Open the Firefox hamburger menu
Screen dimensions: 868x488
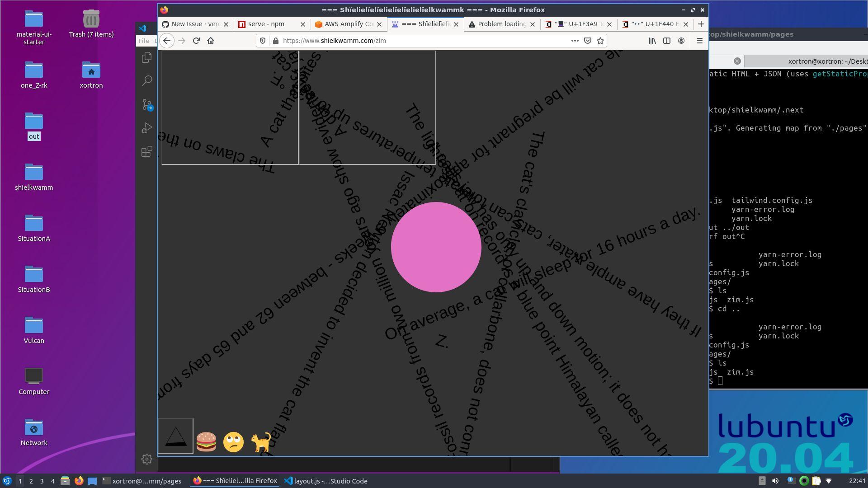tap(700, 41)
